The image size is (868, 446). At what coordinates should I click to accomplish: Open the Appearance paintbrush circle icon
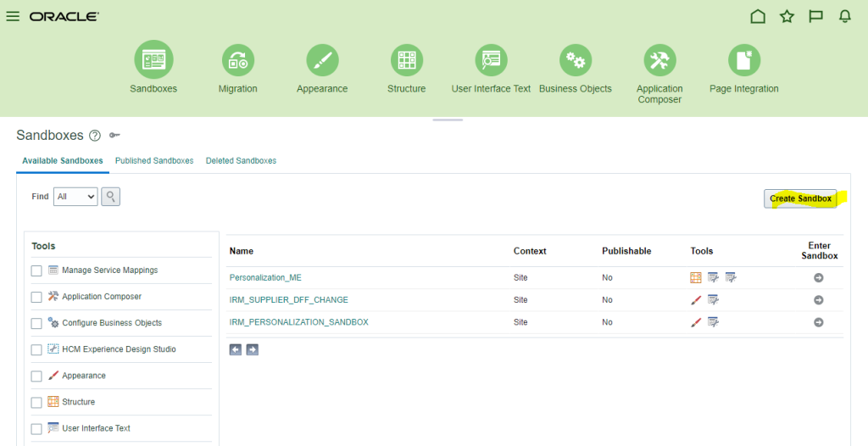(x=322, y=60)
